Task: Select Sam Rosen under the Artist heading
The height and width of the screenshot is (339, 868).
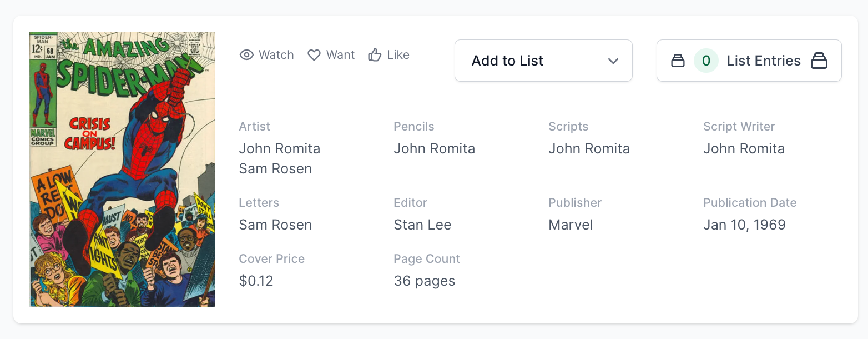Action: click(x=275, y=169)
